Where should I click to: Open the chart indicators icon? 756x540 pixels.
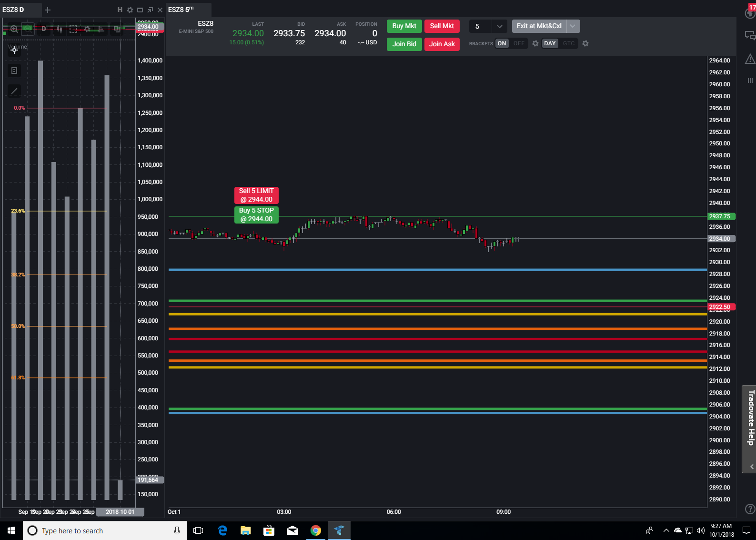[x=101, y=29]
